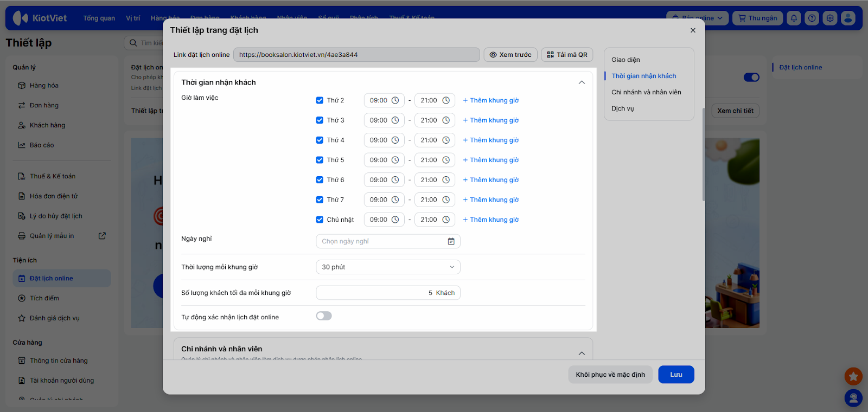Open the user account avatar icon
The height and width of the screenshot is (412, 868).
848,18
